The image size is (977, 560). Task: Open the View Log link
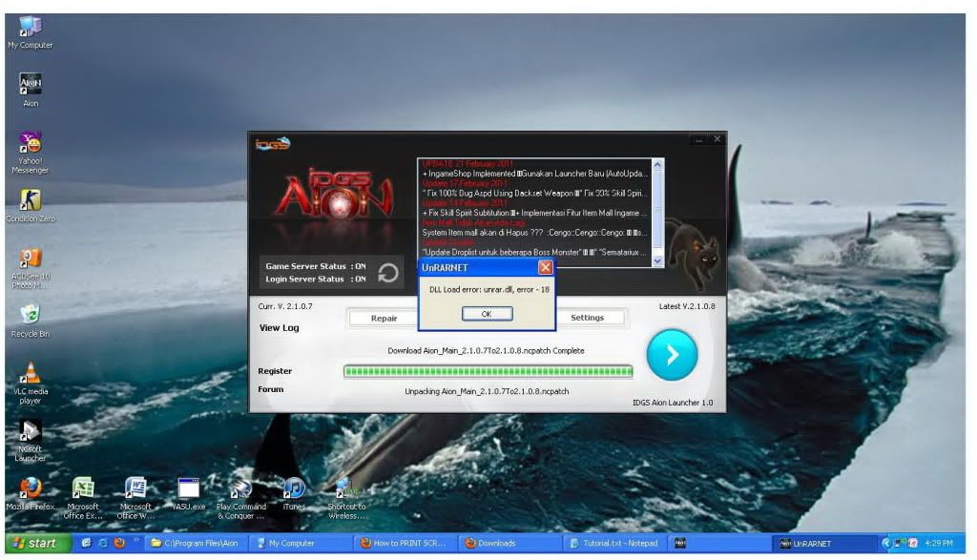(279, 327)
